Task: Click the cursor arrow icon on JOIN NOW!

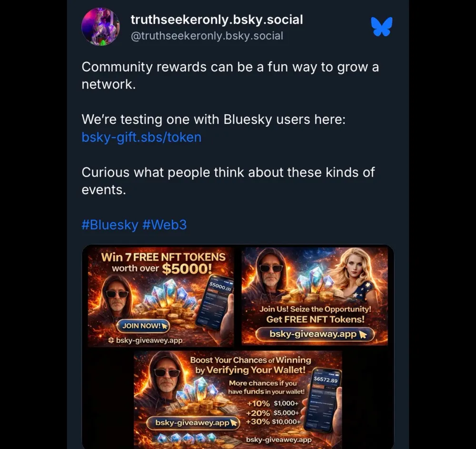Action: [164, 326]
